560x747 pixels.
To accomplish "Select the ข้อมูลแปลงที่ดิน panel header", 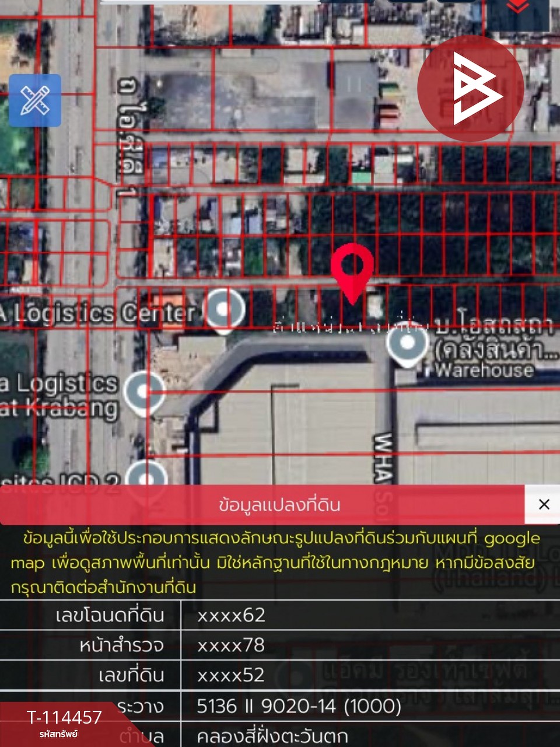I will click(262, 505).
